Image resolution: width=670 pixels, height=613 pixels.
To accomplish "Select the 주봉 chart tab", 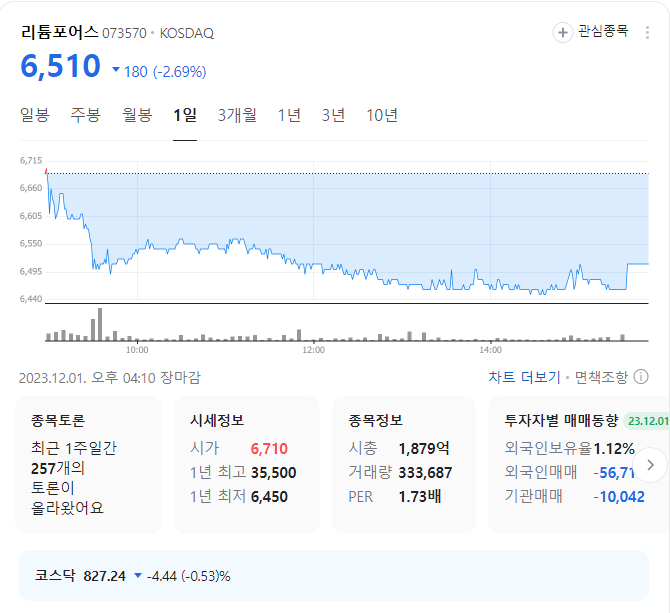I will point(85,115).
